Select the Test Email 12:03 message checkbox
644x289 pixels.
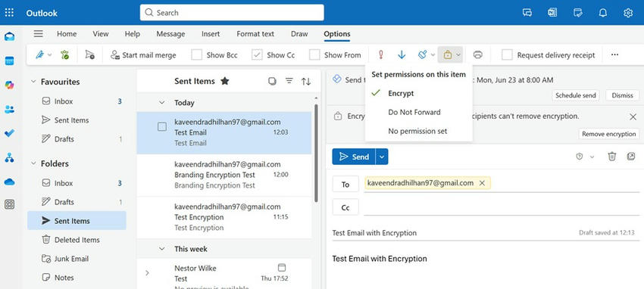162,126
